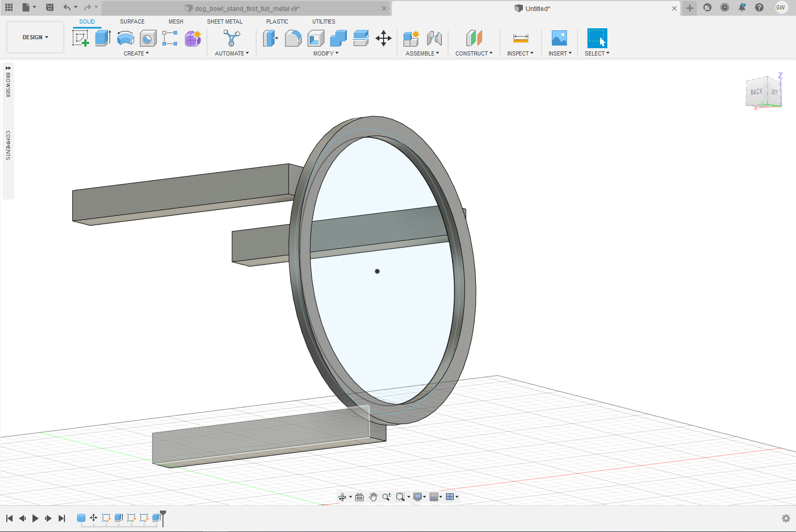
Task: Open the CONSTRUCT dropdown menu
Action: pyautogui.click(x=474, y=53)
